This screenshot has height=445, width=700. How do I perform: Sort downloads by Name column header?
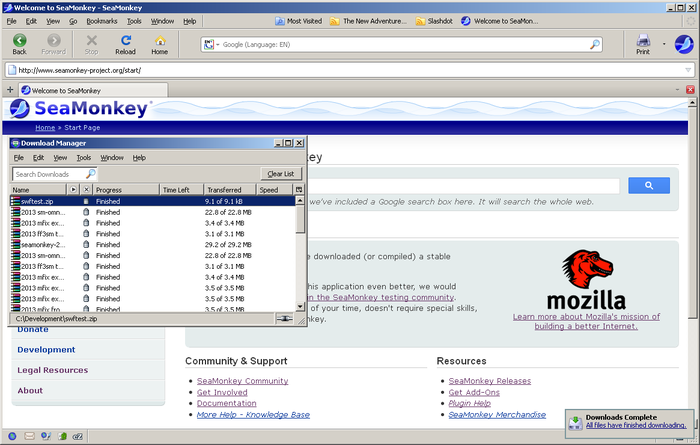point(38,189)
